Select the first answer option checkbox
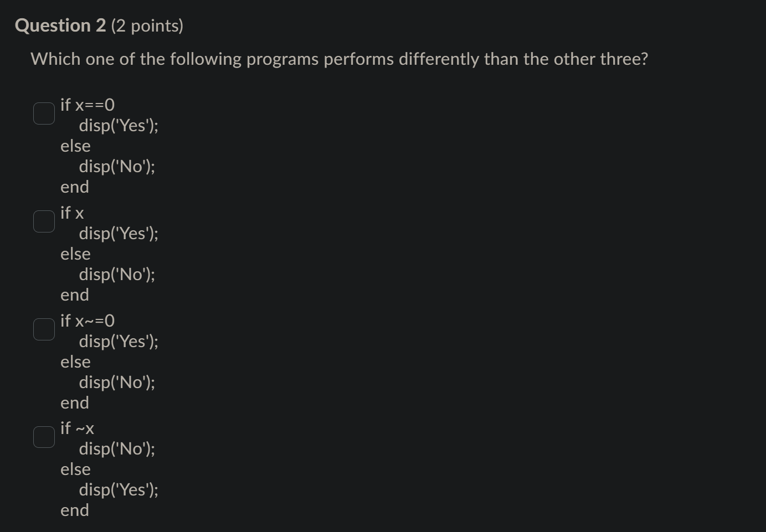The width and height of the screenshot is (766, 532). point(44,113)
